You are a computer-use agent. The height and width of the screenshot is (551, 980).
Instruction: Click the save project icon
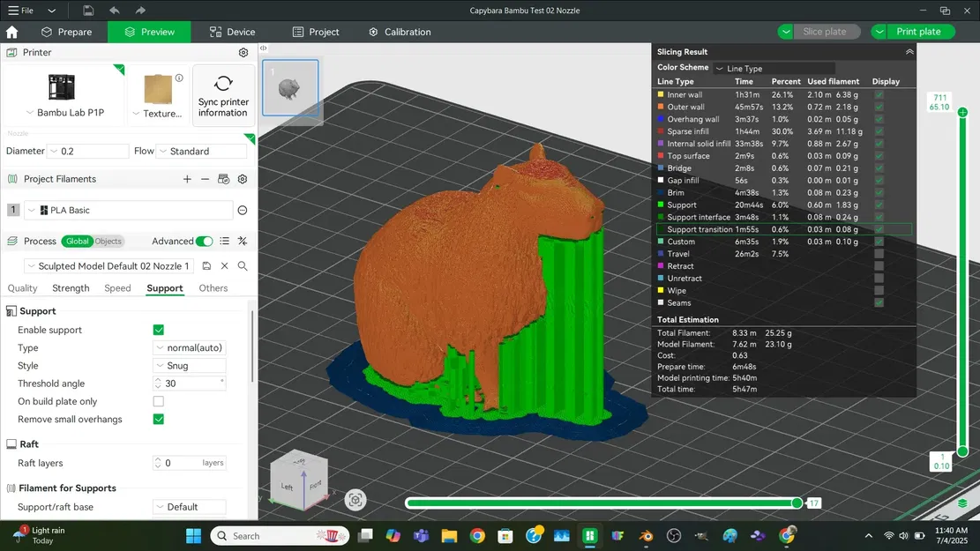[88, 10]
